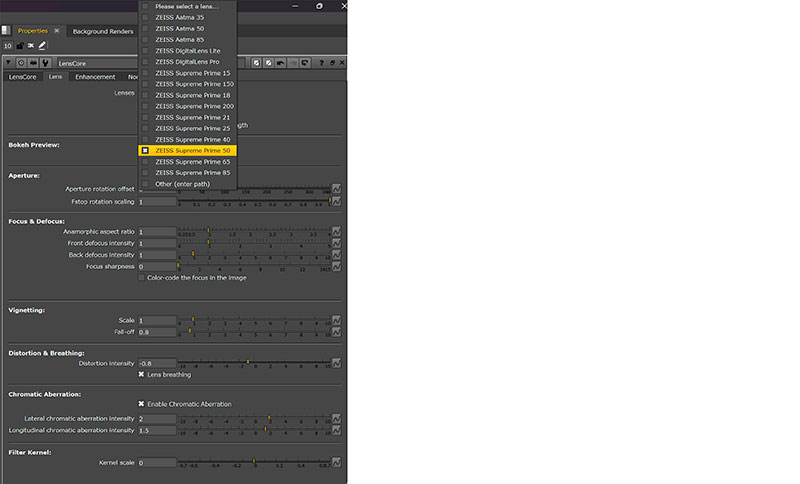
Task: Choose ZEISS DigitalLens Pro from the list
Action: 187,62
